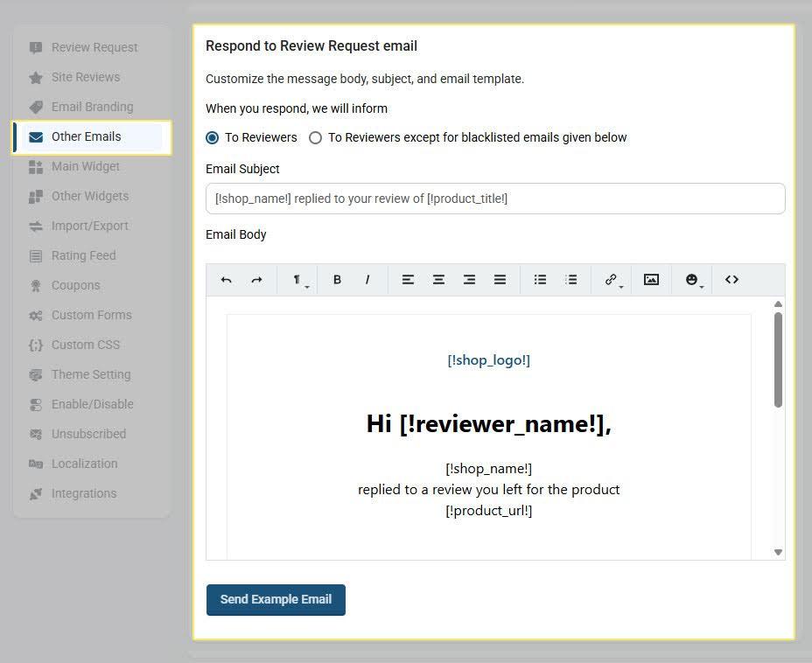The width and height of the screenshot is (812, 663).
Task: Redo the last undone change
Action: pyautogui.click(x=256, y=279)
